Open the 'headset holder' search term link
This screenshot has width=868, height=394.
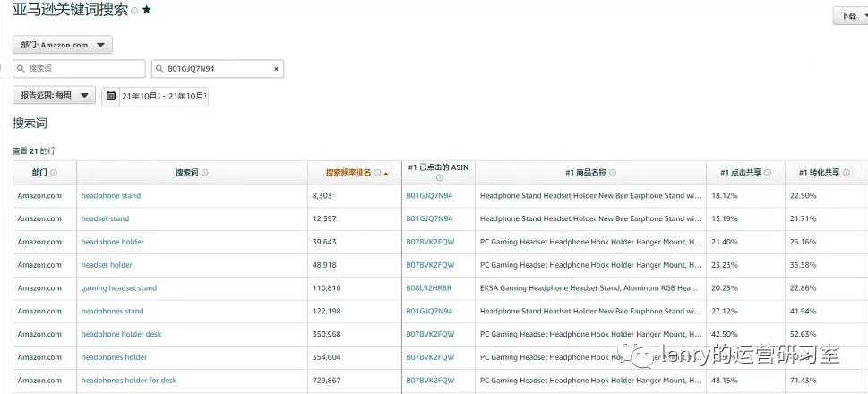[107, 265]
